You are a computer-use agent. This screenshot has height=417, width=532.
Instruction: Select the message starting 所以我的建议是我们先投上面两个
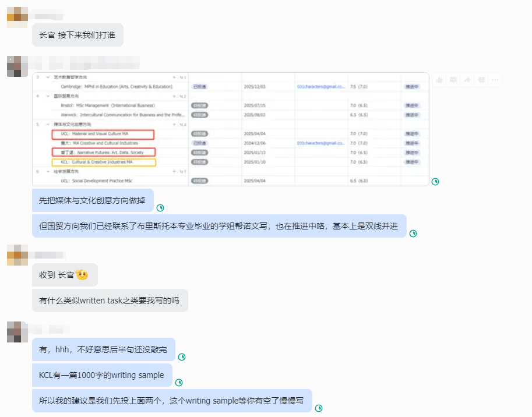172,401
